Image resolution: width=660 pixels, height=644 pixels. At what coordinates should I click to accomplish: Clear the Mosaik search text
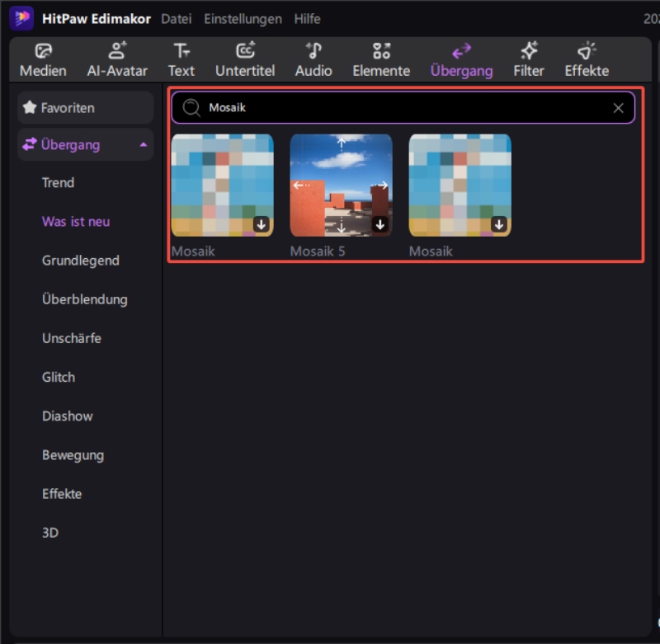(618, 108)
